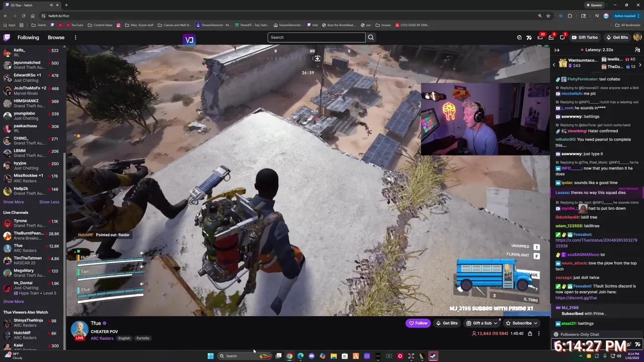Click the search magnifier button

point(371,37)
